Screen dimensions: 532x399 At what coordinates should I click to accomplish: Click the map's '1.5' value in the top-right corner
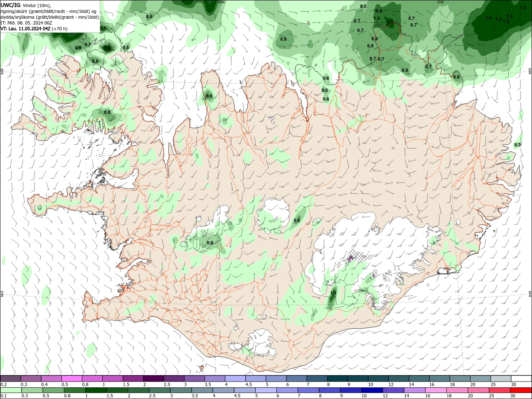(522, 7)
